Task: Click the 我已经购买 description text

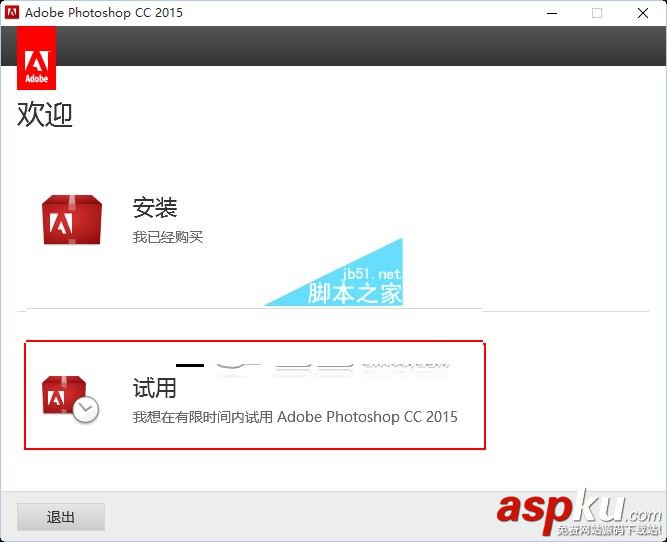Action: tap(168, 237)
